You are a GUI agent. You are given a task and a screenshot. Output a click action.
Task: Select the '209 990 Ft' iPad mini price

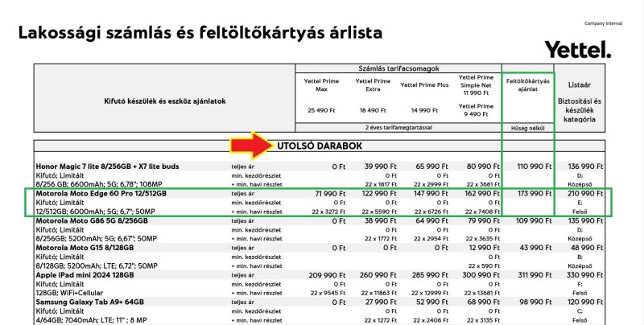327,275
